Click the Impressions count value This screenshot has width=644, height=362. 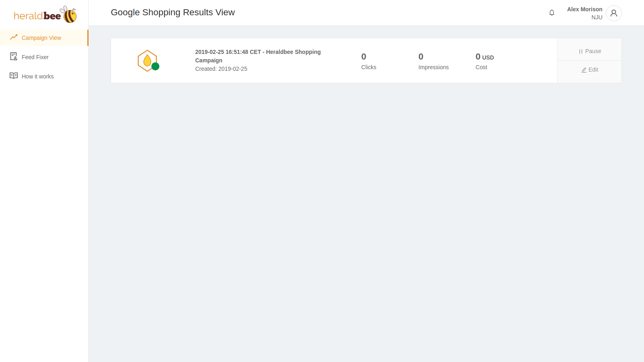(x=421, y=57)
